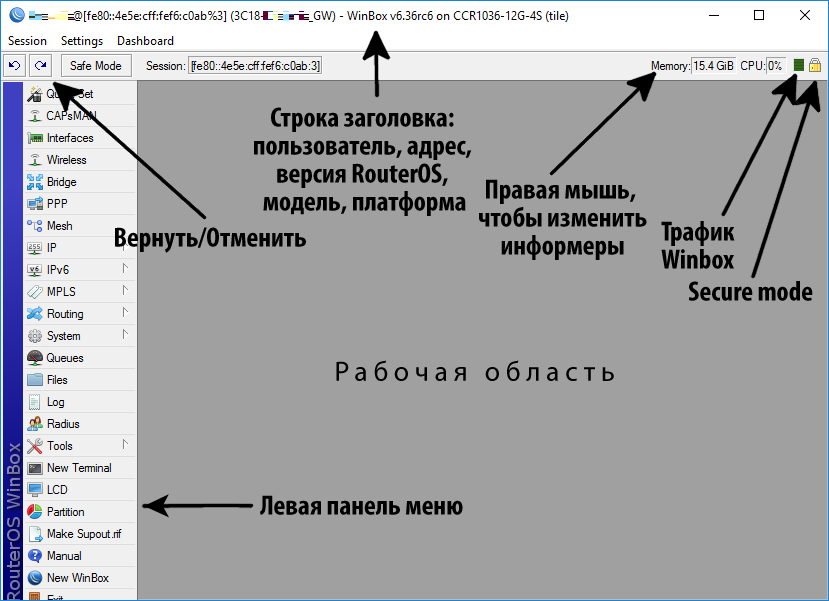Expand the IPv6 submenu arrow

coord(125,269)
